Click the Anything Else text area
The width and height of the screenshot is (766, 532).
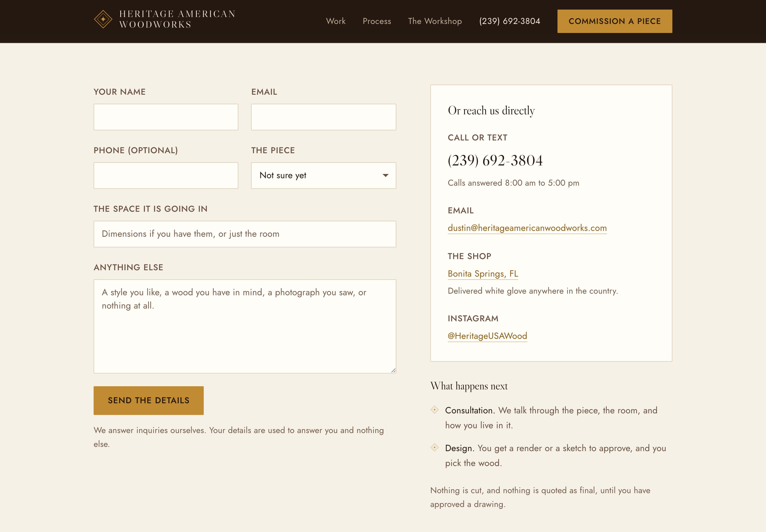(245, 326)
